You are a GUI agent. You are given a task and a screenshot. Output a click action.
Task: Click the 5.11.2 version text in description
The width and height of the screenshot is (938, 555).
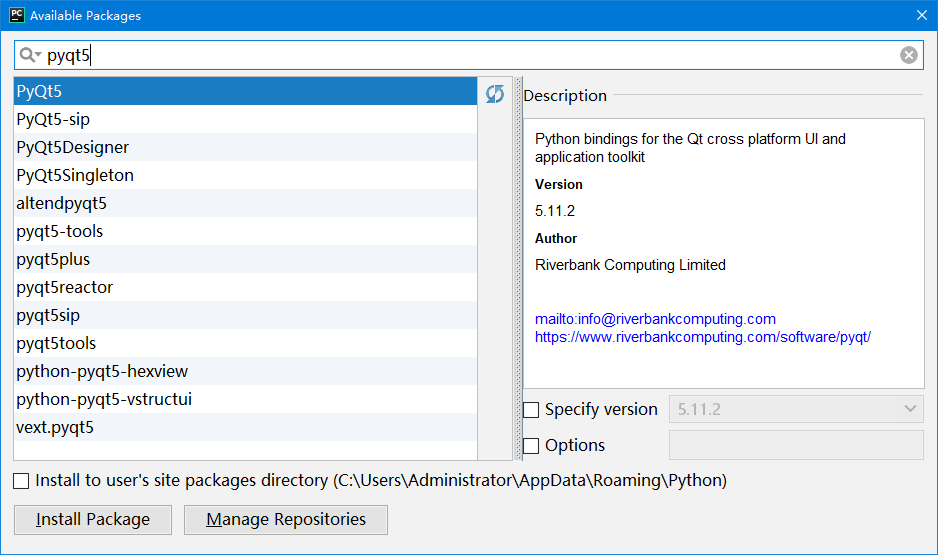point(555,211)
